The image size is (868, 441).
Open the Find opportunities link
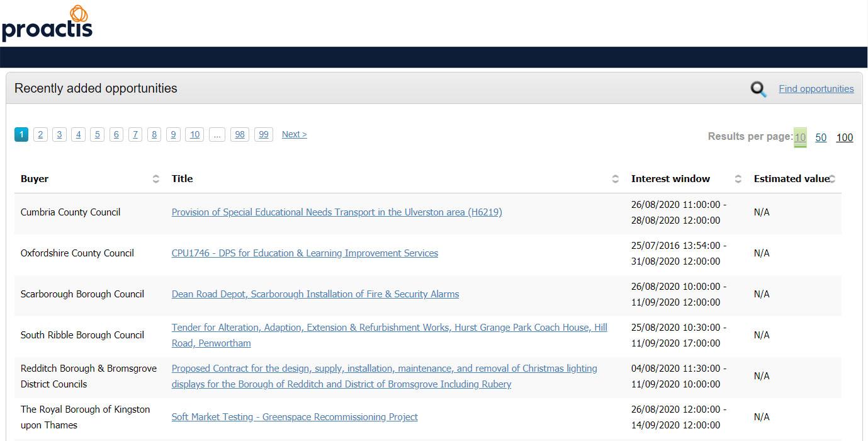pyautogui.click(x=816, y=89)
